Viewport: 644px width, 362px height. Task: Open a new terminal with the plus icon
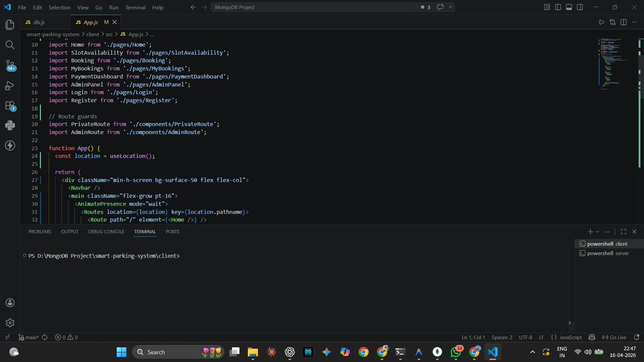589,231
